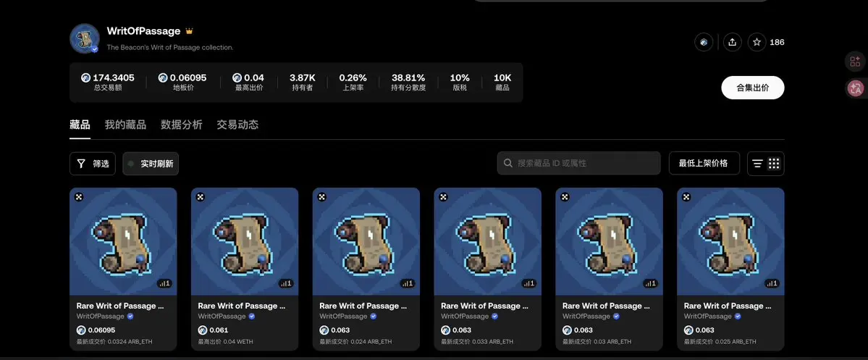The height and width of the screenshot is (360, 868).
Task: Click the WritOfPassage collection avatar
Action: (x=85, y=39)
